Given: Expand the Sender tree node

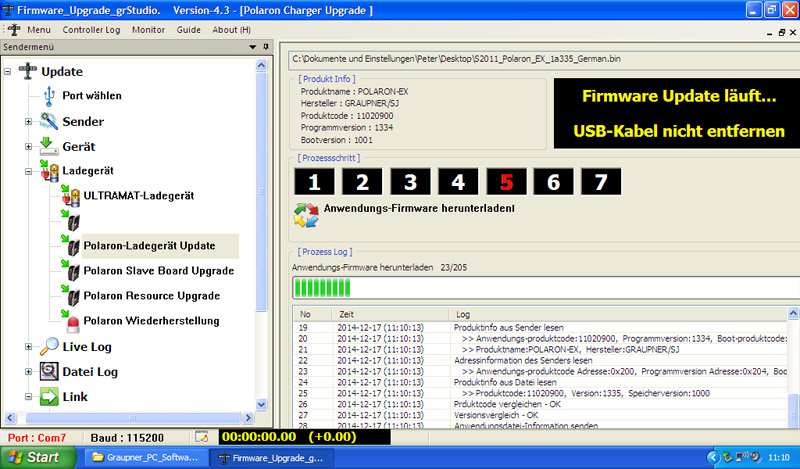Looking at the screenshot, I should click(29, 121).
